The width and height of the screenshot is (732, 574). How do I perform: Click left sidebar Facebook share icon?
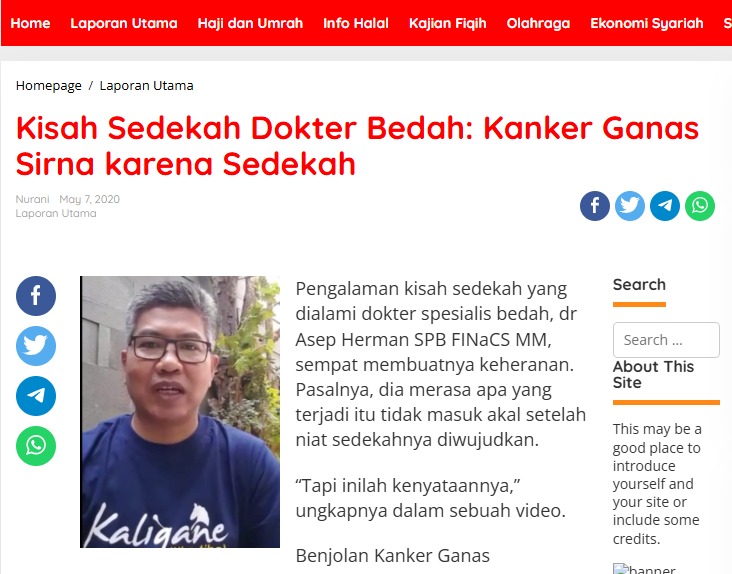[36, 296]
